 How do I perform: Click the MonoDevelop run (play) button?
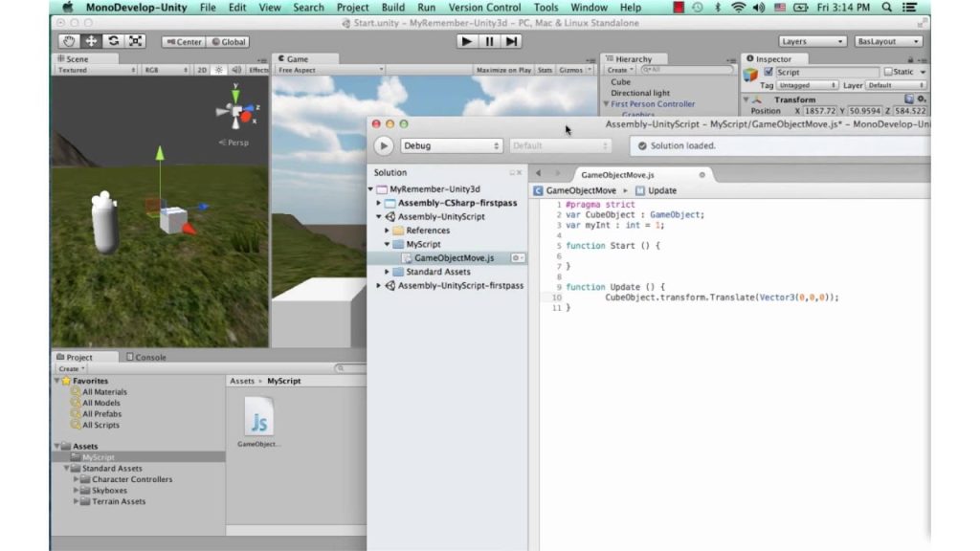[x=384, y=145]
